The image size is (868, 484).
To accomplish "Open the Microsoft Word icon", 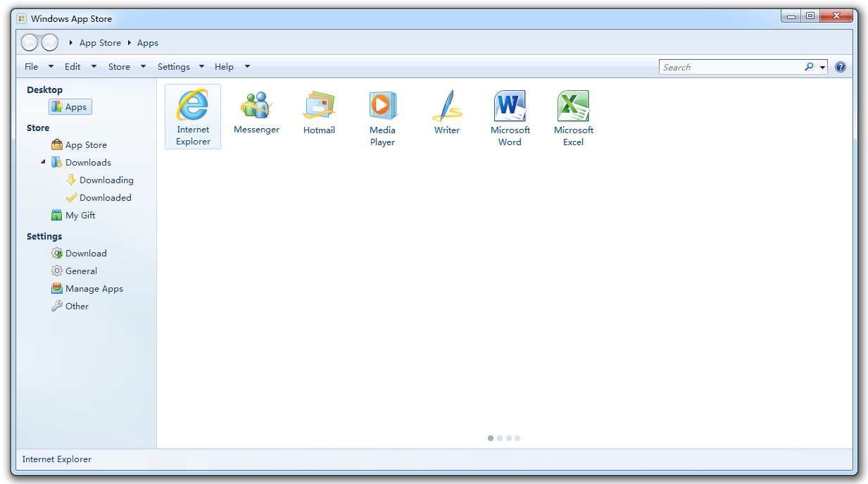I will tap(510, 106).
